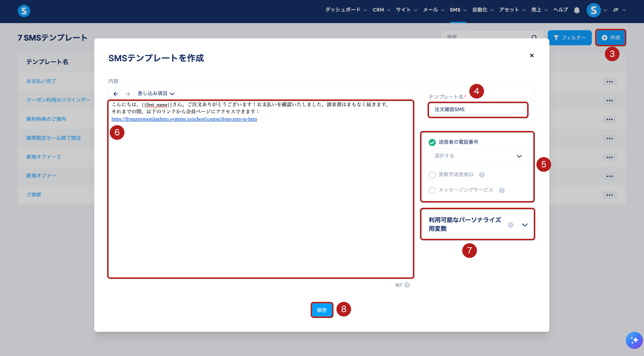
Task: Open the サイト menu
Action: click(406, 10)
